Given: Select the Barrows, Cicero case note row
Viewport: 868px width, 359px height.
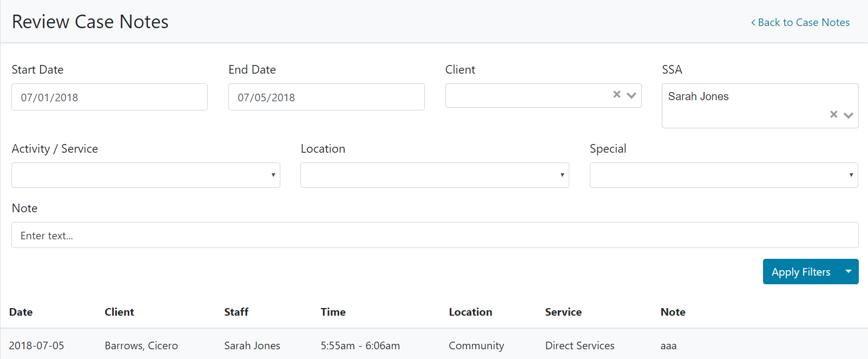Looking at the screenshot, I should pyautogui.click(x=141, y=345).
